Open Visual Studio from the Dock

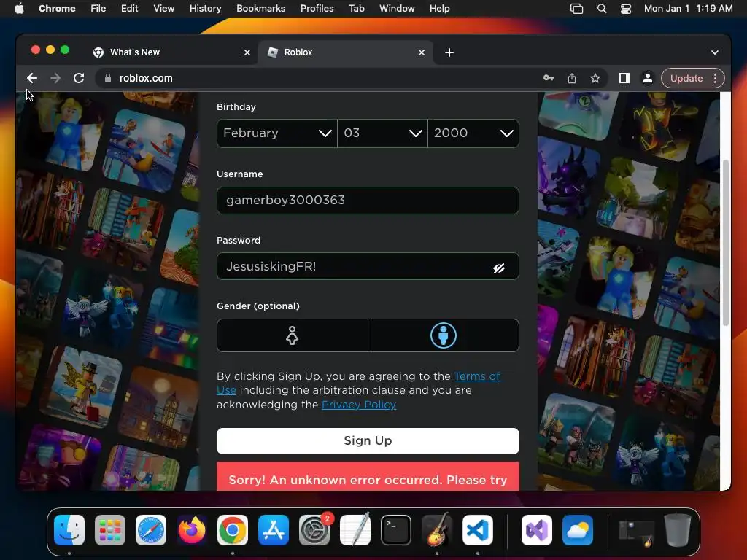pyautogui.click(x=537, y=530)
